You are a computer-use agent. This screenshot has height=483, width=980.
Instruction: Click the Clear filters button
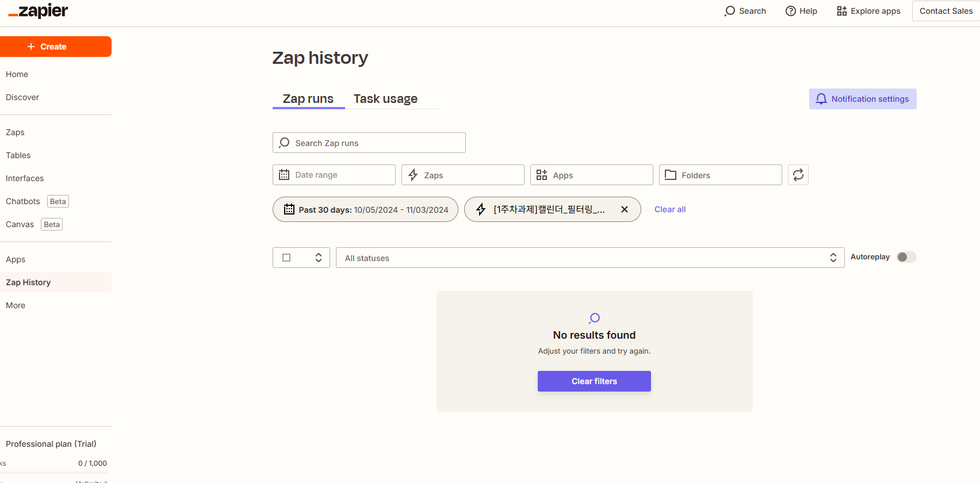coord(594,381)
